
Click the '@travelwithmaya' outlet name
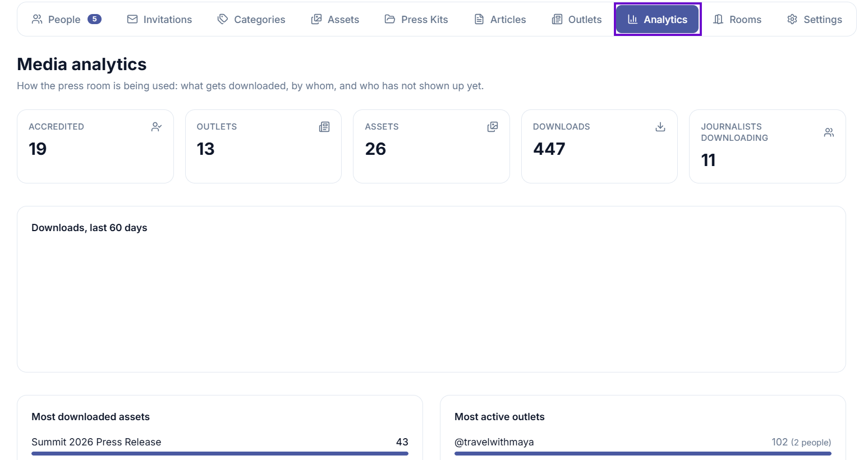click(x=494, y=442)
